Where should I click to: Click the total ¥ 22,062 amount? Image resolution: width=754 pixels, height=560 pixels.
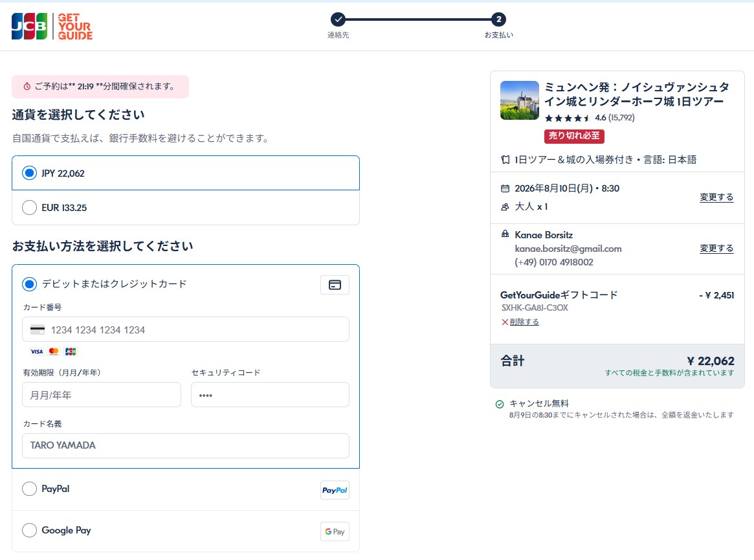coord(711,361)
